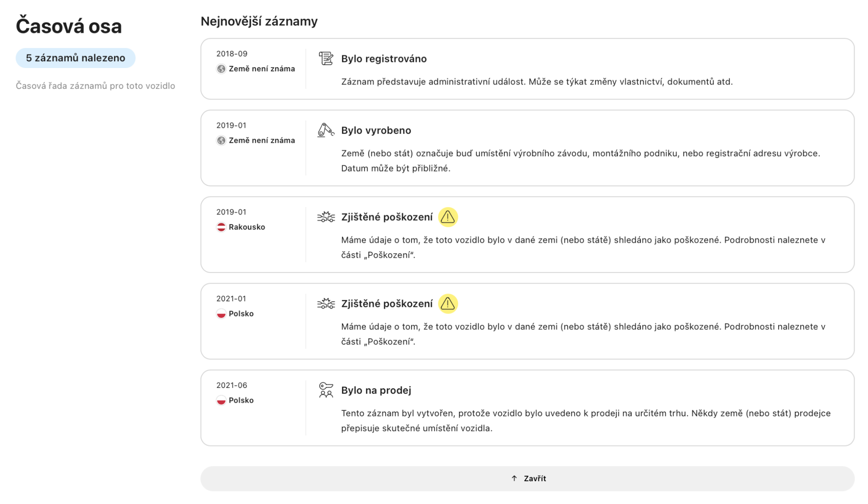Viewport: 868px width, 504px height.
Task: Click the registration document icon
Action: coord(325,58)
